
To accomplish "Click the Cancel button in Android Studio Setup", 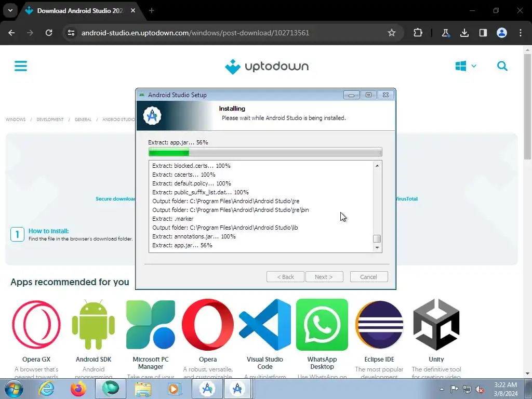I will (x=369, y=277).
